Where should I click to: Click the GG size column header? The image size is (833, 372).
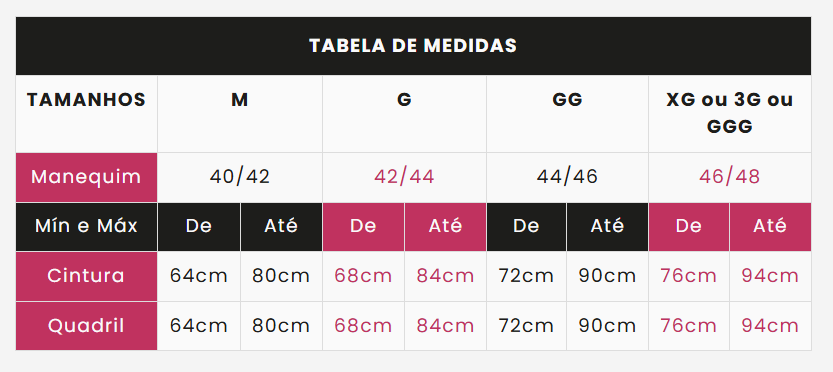point(567,114)
